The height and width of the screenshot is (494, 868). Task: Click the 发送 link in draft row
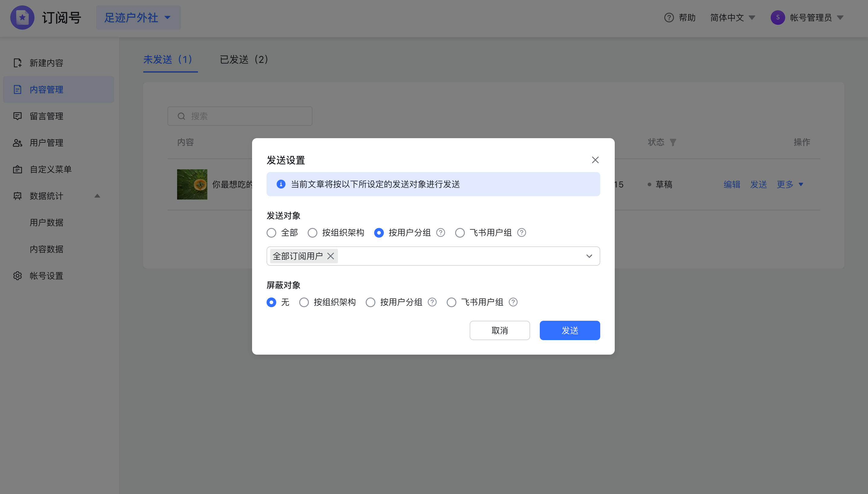click(x=759, y=185)
